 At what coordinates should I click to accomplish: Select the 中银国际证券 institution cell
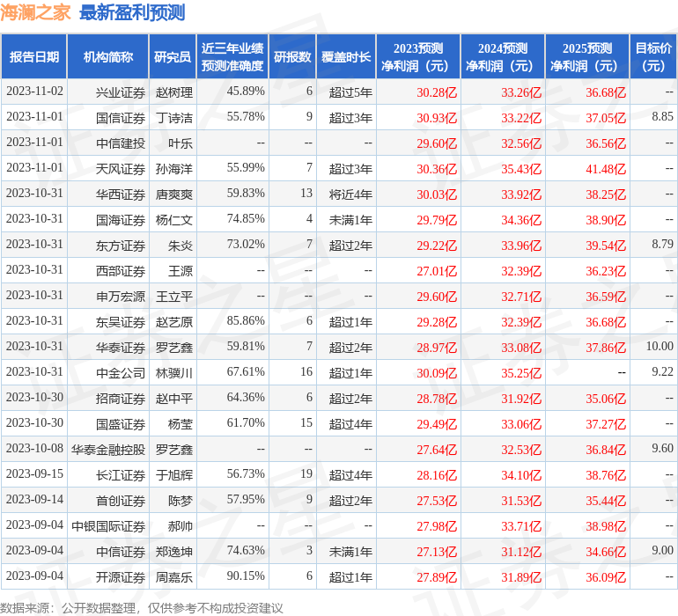[x=108, y=525]
